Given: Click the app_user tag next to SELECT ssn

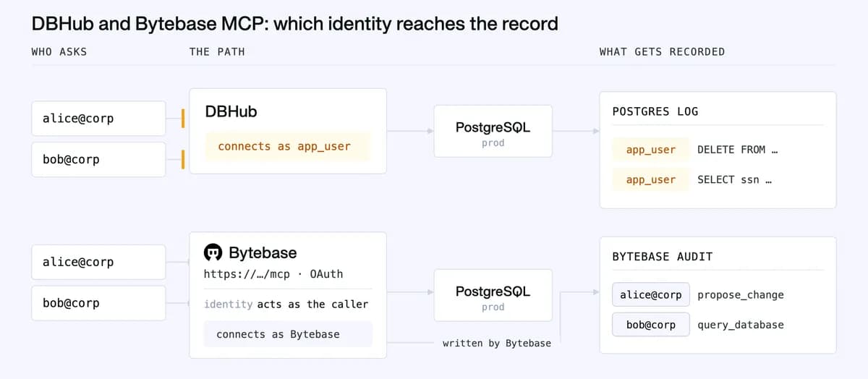Looking at the screenshot, I should coord(651,179).
